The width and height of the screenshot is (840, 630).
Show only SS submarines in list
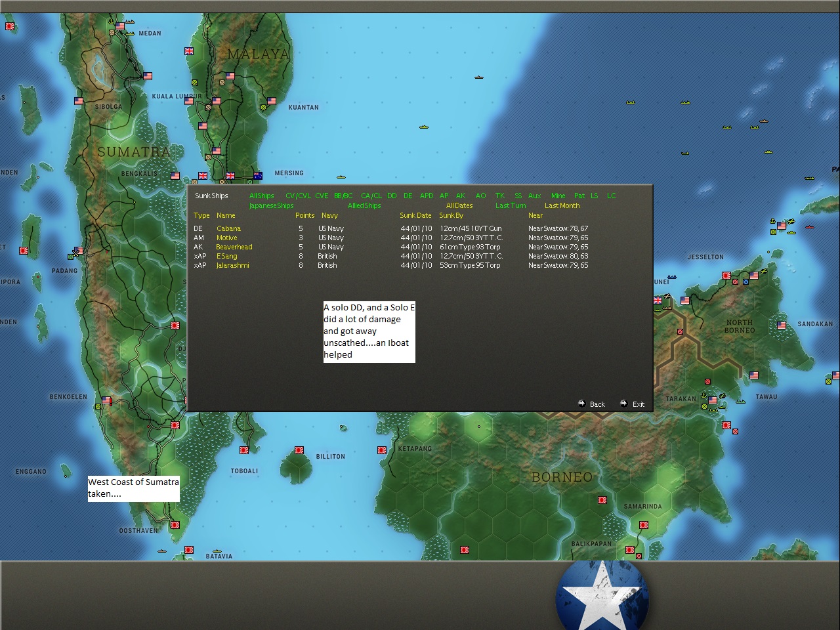[518, 196]
